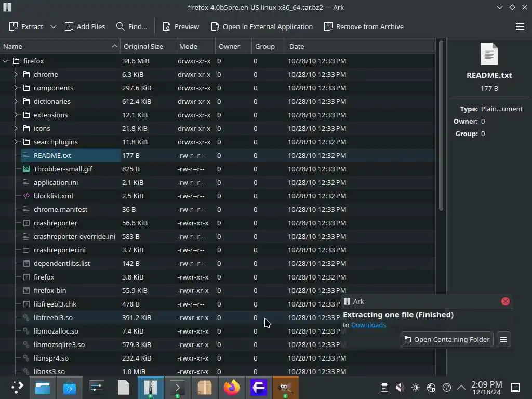Click the application.ini file icon
Image resolution: width=532 pixels, height=399 pixels.
26,182
